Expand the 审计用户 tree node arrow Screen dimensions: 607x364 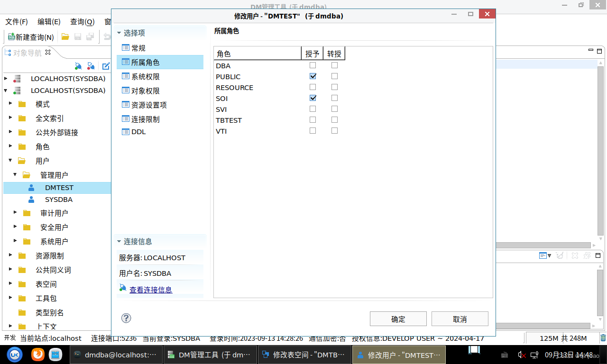point(15,212)
